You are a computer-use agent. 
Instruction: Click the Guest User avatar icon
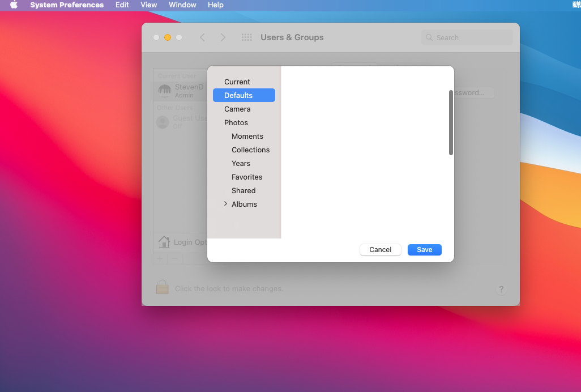coord(163,122)
